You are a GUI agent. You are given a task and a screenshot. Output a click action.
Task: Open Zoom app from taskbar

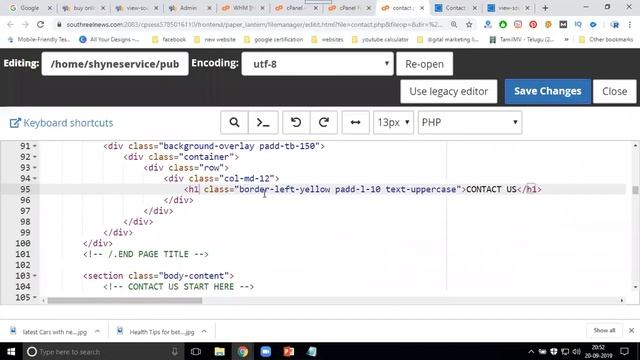coord(266,351)
